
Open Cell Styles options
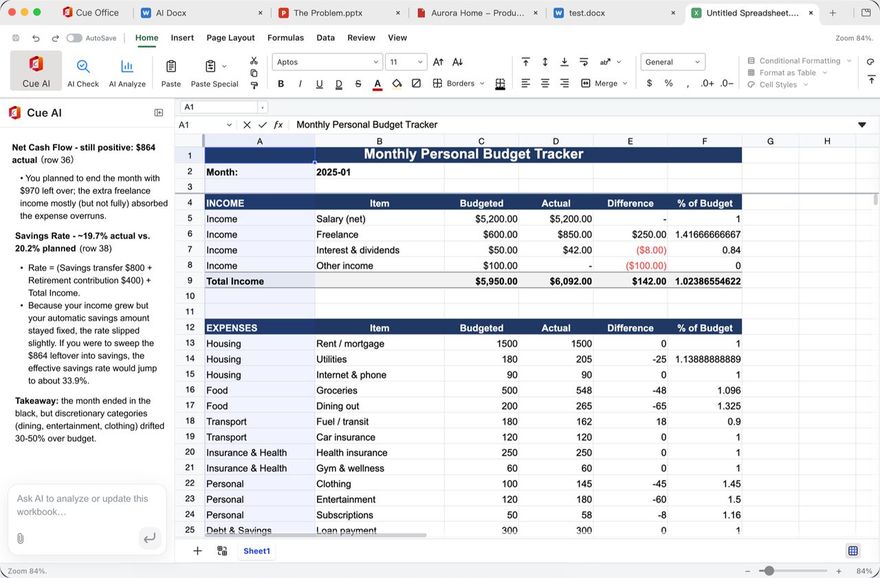(x=778, y=85)
